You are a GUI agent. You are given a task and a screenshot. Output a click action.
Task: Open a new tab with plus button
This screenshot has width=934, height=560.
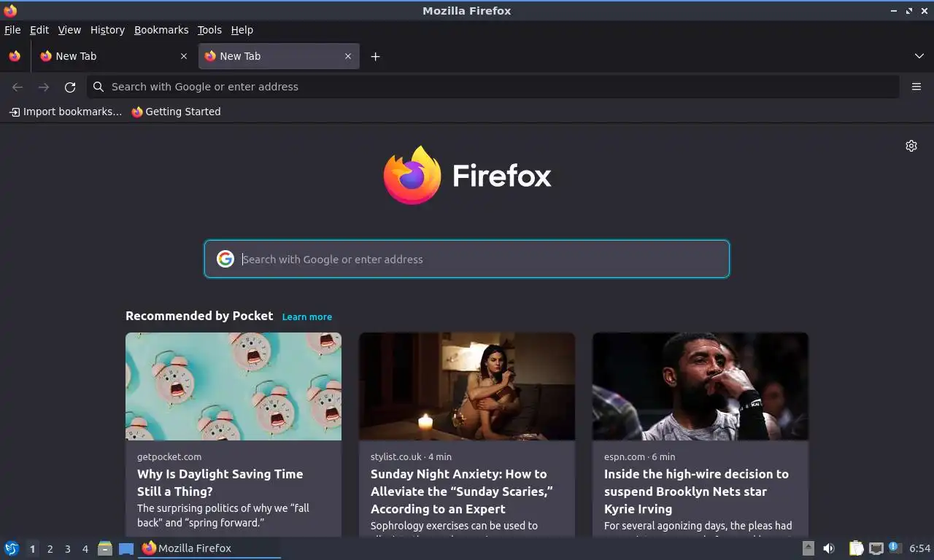click(x=375, y=56)
